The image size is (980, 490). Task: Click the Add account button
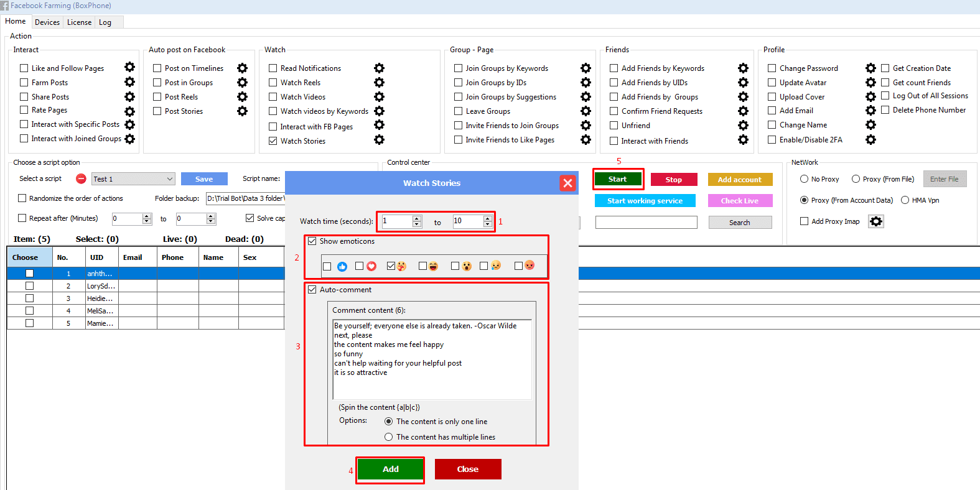click(x=740, y=179)
